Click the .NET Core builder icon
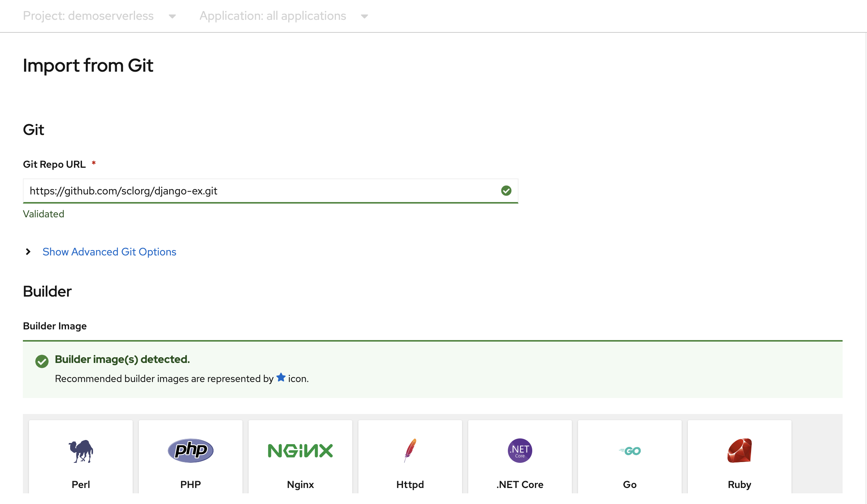The width and height of the screenshot is (867, 504). coord(520,450)
